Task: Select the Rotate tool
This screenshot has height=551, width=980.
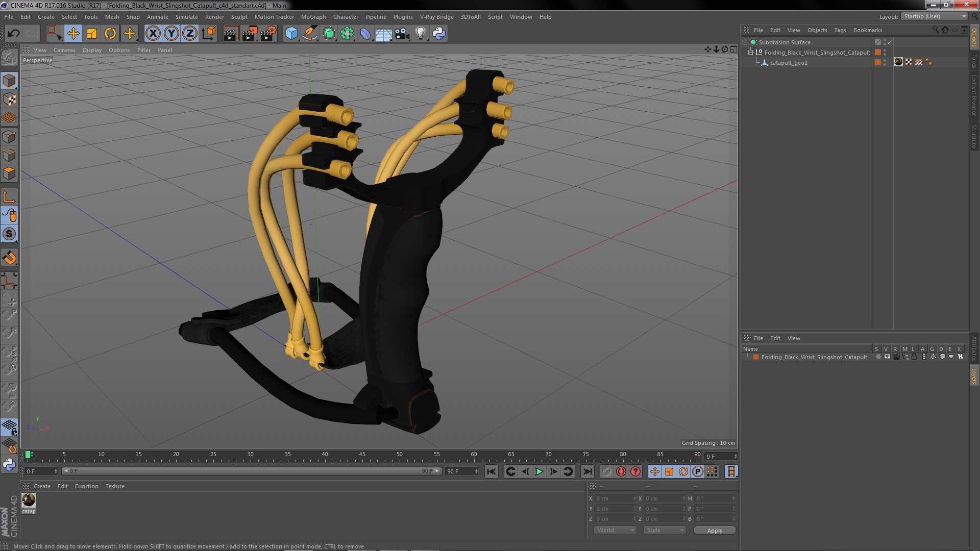Action: pos(110,34)
